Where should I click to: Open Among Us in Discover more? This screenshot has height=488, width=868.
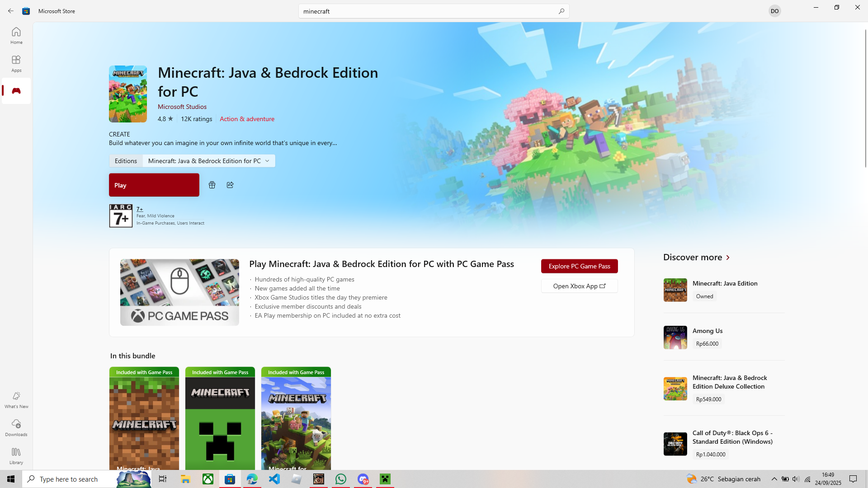pos(724,337)
